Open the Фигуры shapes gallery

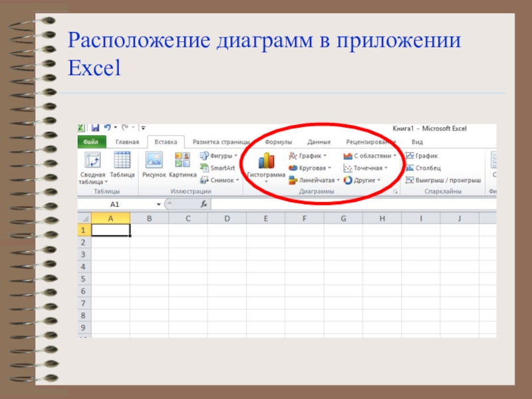[x=219, y=156]
